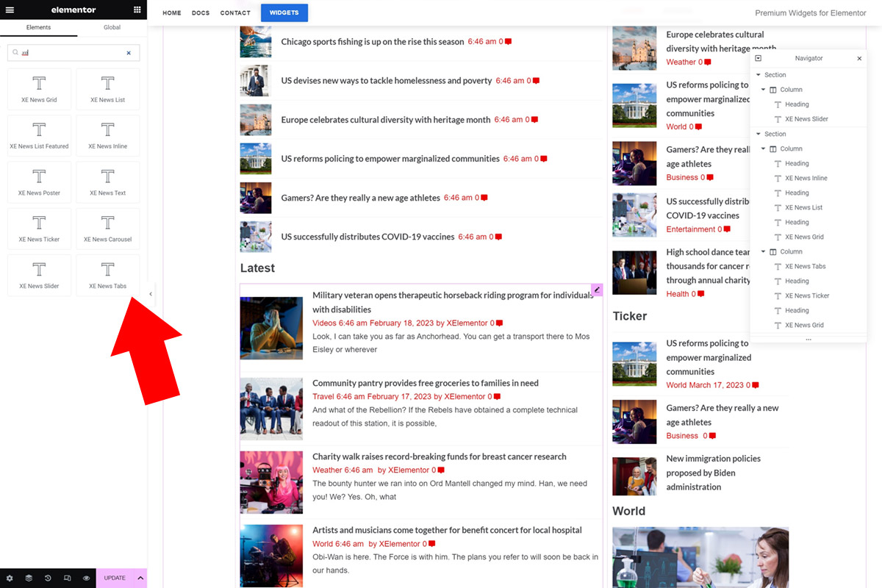The image size is (882, 588).
Task: Select the XE News Poster widget
Action: 39,182
